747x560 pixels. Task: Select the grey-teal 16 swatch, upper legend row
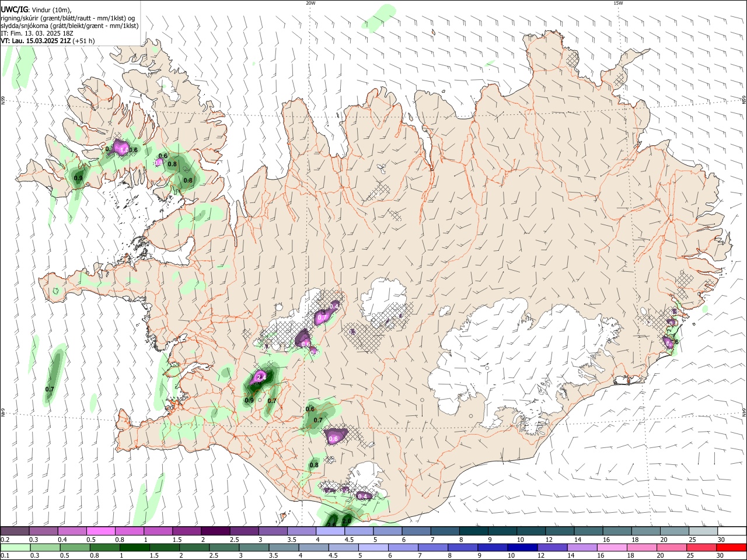(617, 531)
